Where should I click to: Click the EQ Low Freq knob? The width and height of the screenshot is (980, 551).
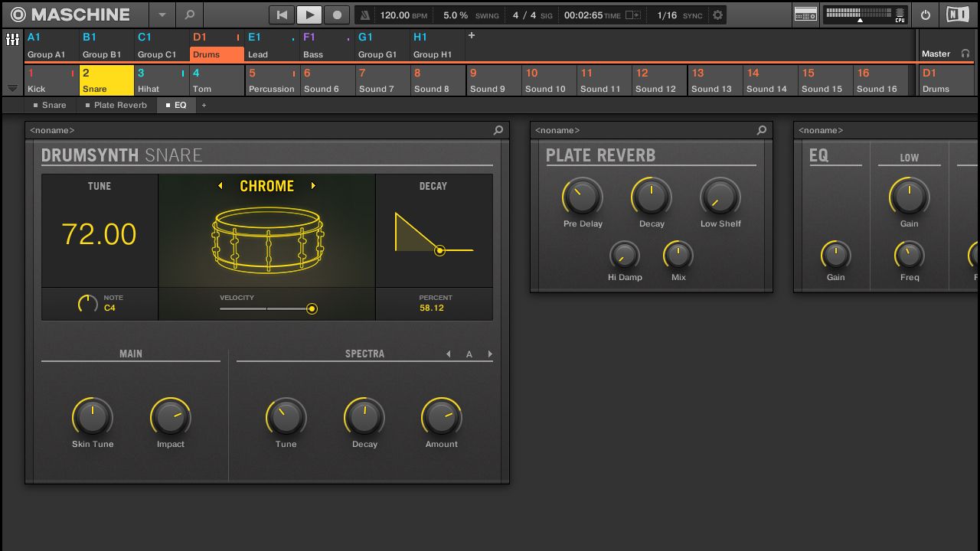click(x=910, y=255)
